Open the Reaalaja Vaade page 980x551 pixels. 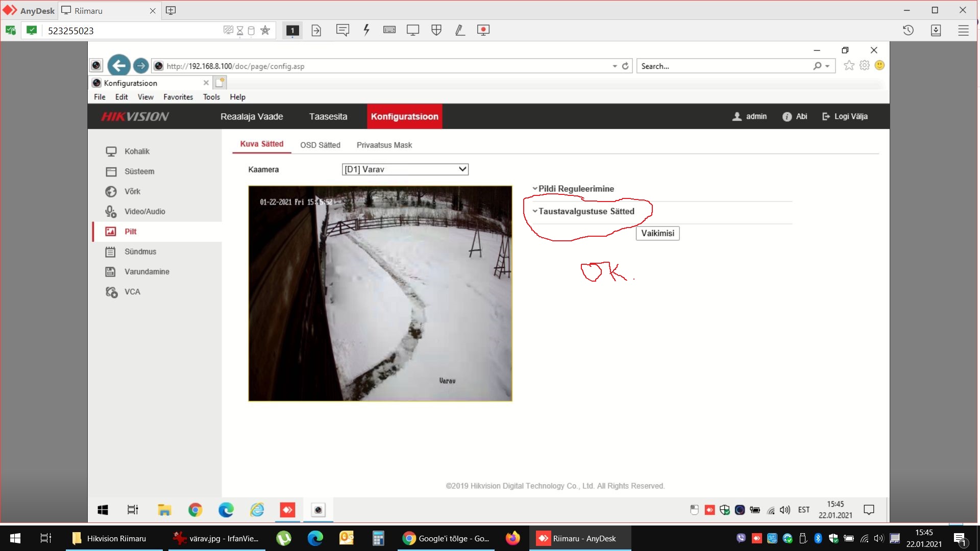[252, 116]
